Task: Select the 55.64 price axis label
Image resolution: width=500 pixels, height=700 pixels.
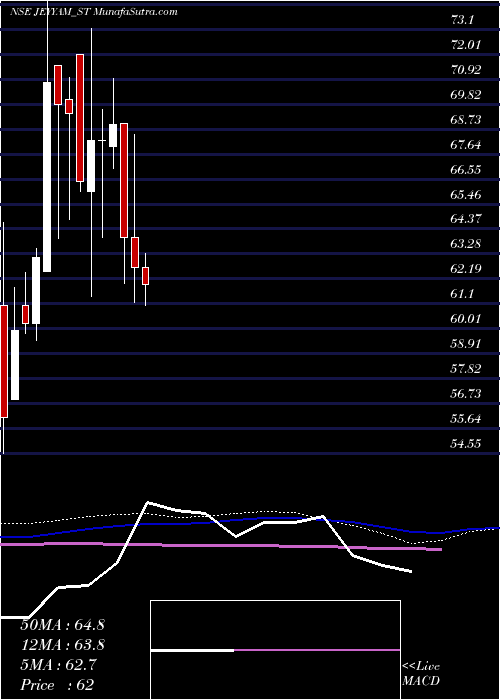Action: (x=466, y=419)
